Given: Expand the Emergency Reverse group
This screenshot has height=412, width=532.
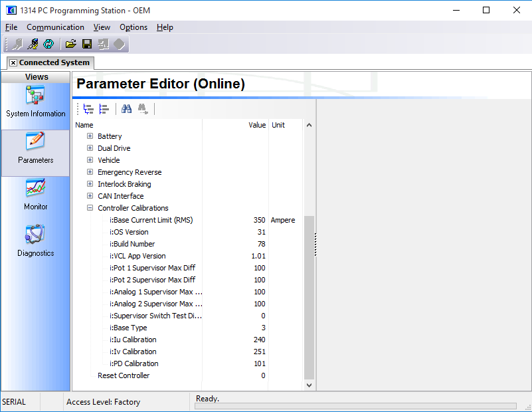Looking at the screenshot, I should tap(90, 171).
